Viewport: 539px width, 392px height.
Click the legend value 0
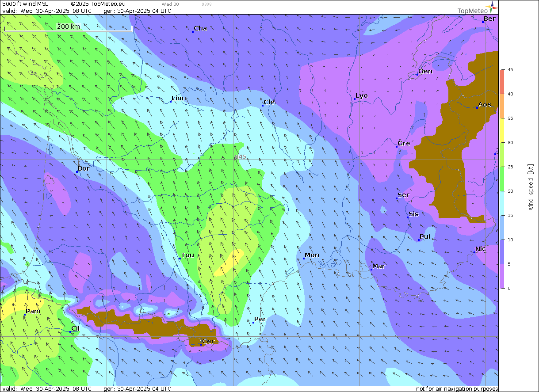tap(508, 289)
